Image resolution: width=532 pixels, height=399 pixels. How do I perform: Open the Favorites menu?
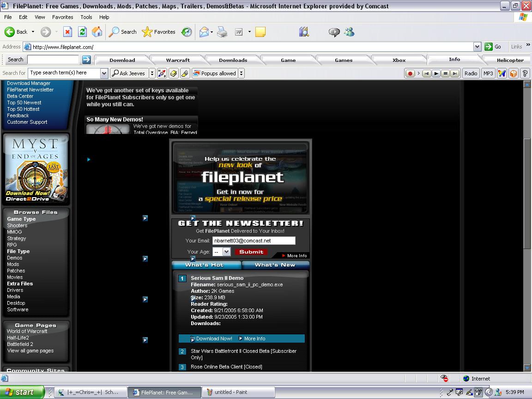point(62,17)
